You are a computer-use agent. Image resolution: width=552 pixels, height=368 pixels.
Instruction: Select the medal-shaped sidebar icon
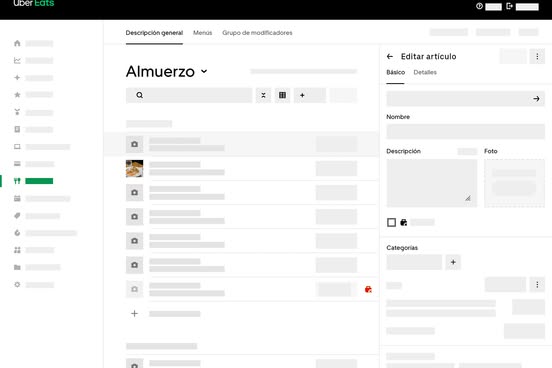(x=17, y=112)
